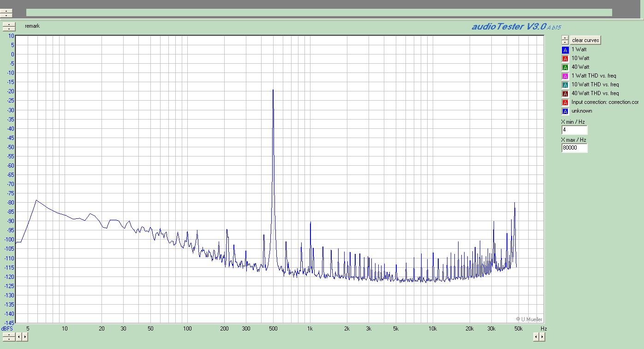This screenshot has width=644, height=349.
Task: Click the teal A icon for 10 Watt THD
Action: point(565,84)
